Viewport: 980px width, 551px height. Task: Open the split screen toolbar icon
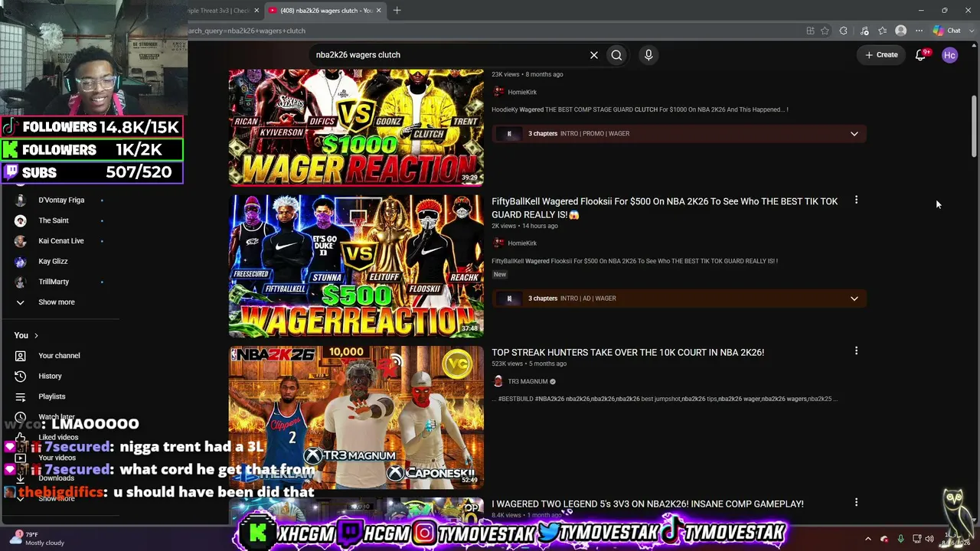pos(810,31)
